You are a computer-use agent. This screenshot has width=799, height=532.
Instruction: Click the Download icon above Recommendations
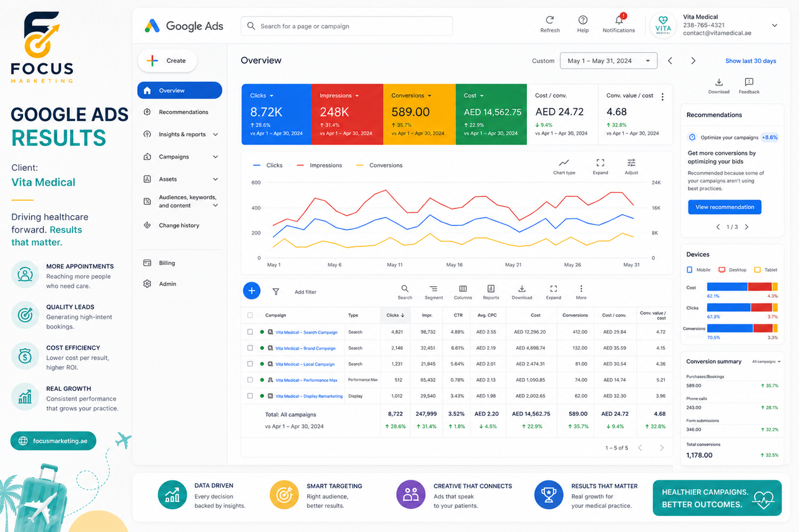(718, 82)
